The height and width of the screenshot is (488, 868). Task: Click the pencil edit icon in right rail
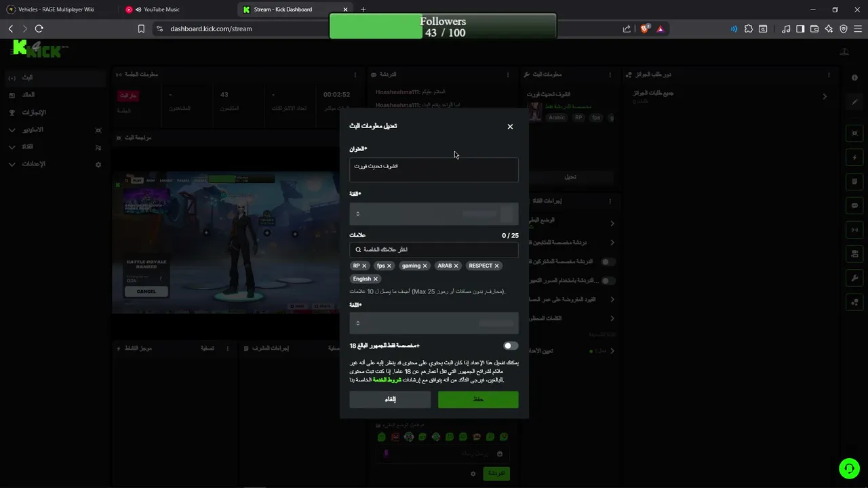click(x=854, y=102)
